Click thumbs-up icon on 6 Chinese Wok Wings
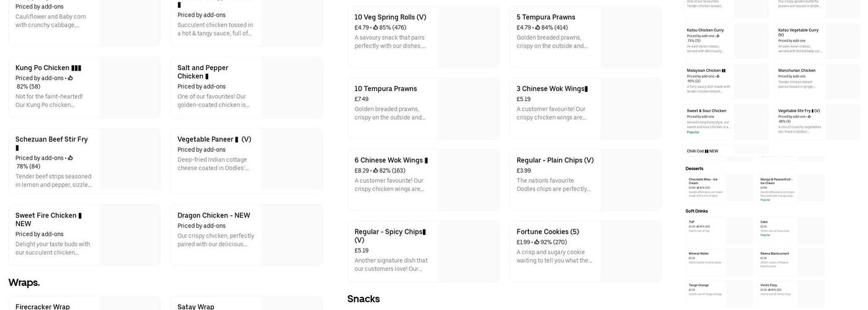This screenshot has height=310, width=868. (376, 170)
